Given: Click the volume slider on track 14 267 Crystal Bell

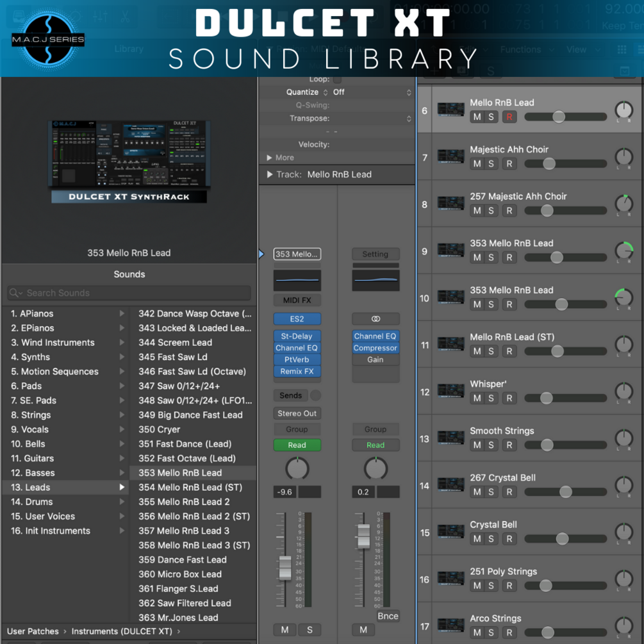Looking at the screenshot, I should (x=566, y=491).
